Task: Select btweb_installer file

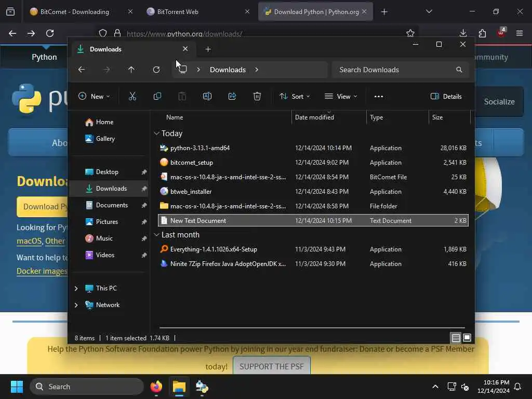Action: coord(313,191)
